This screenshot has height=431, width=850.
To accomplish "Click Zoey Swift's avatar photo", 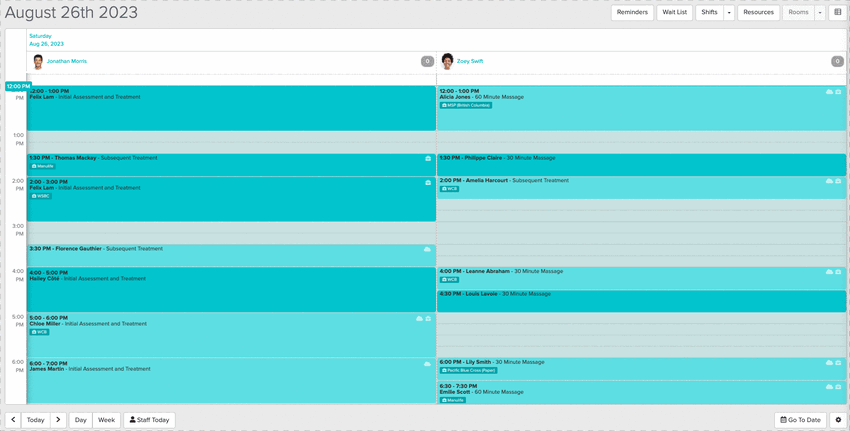I will (447, 62).
